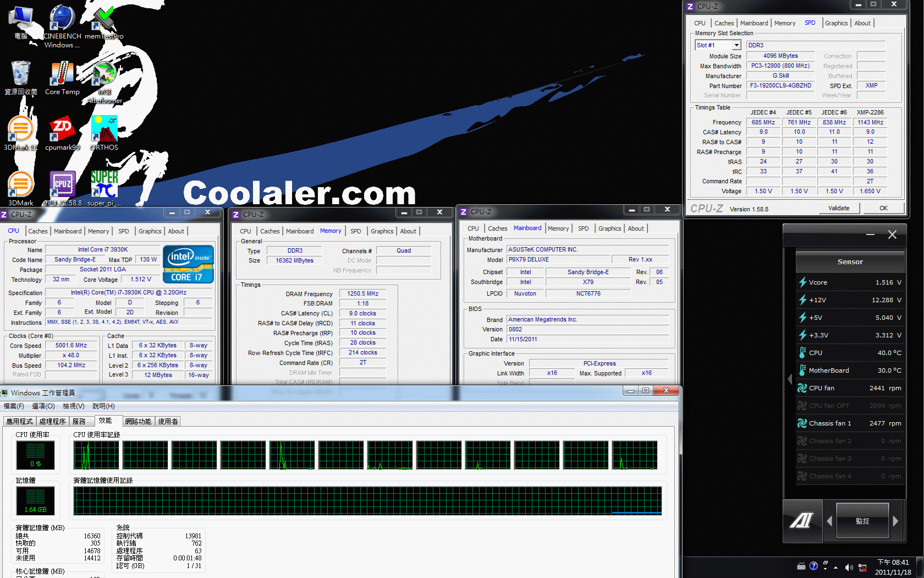Viewport: 924px width, 578px height.
Task: Open the Recycle Bin desktop icon
Action: 21,78
